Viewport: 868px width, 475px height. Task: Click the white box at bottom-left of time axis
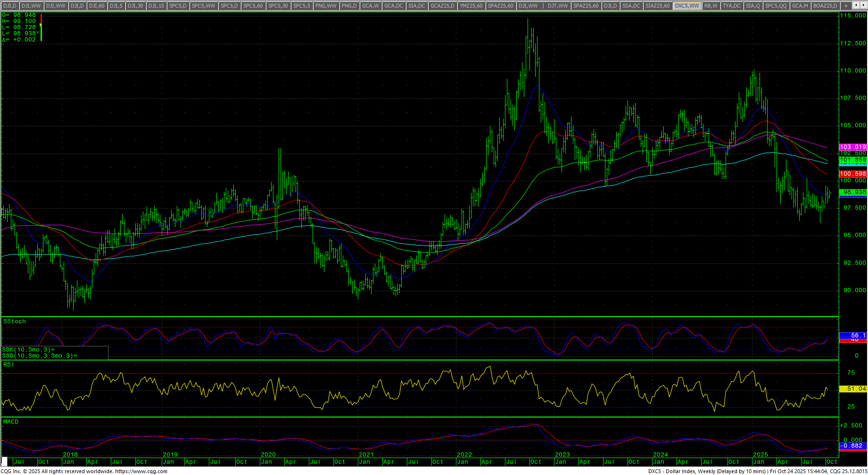[5, 462]
